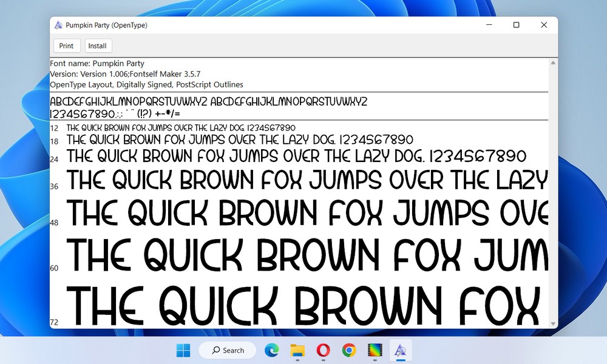Install the Pumpkin Party font
The height and width of the screenshot is (364, 607).
coord(97,45)
